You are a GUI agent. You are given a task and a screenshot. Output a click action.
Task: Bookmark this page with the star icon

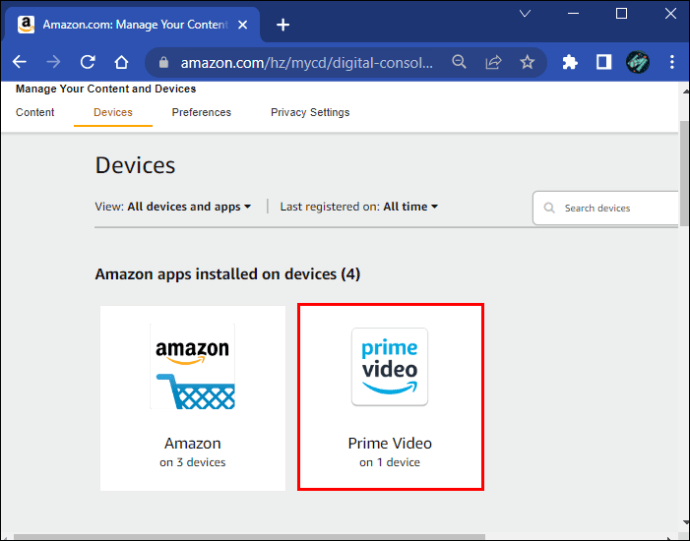coord(527,62)
